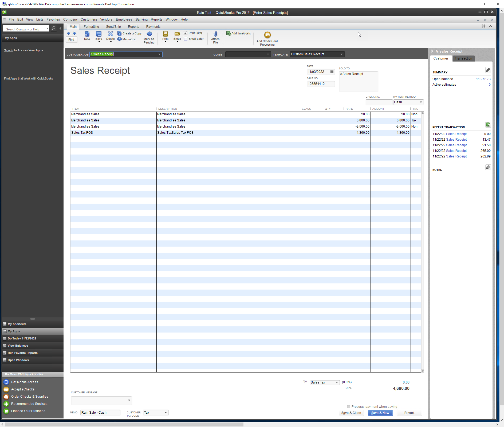Viewport: 504px width, 427px height.
Task: Open the 265.00 Sales Receipt link
Action: [x=456, y=151]
